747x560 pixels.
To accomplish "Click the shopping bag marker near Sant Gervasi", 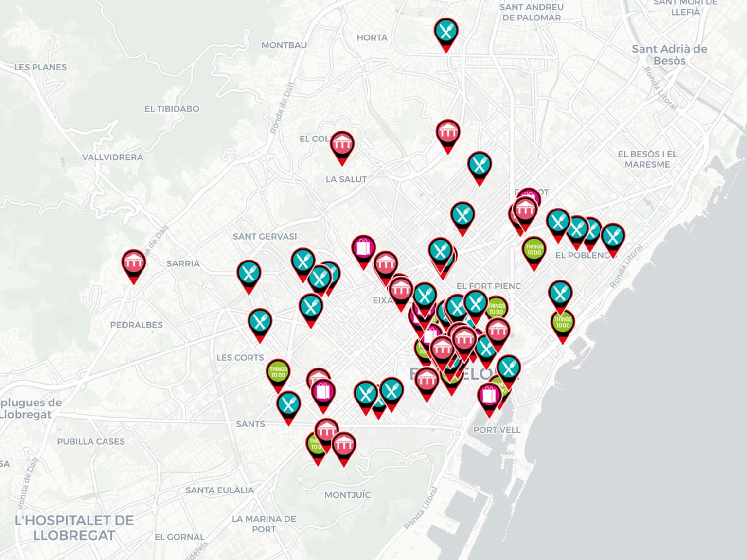I will (x=363, y=248).
